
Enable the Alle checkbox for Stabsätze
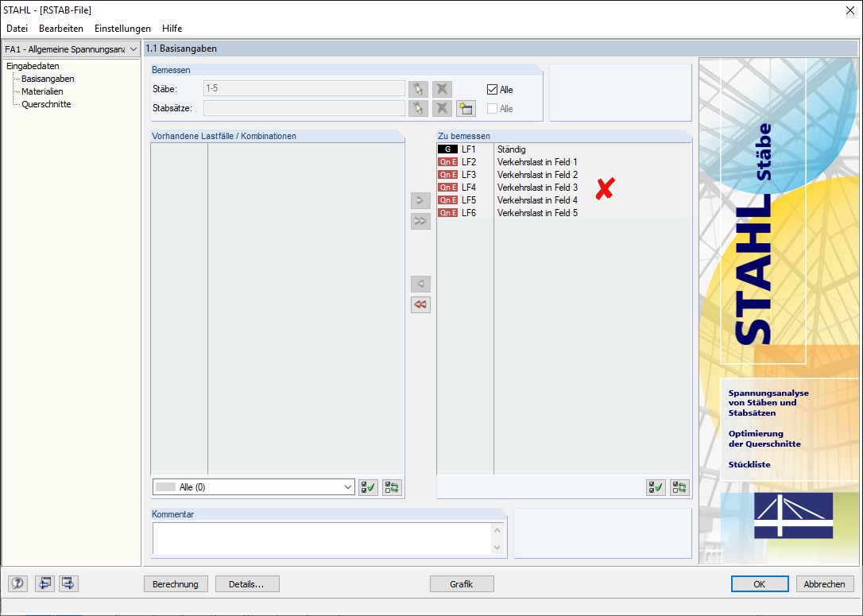[x=490, y=108]
